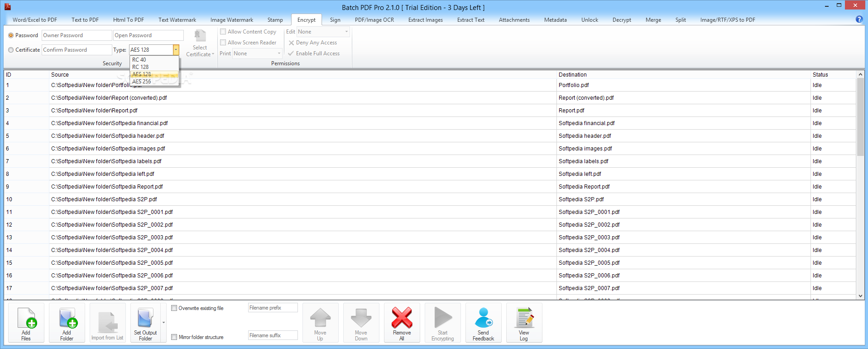Screen dimensions: 868x349
Task: Open the Decrypt tab
Action: 622,20
